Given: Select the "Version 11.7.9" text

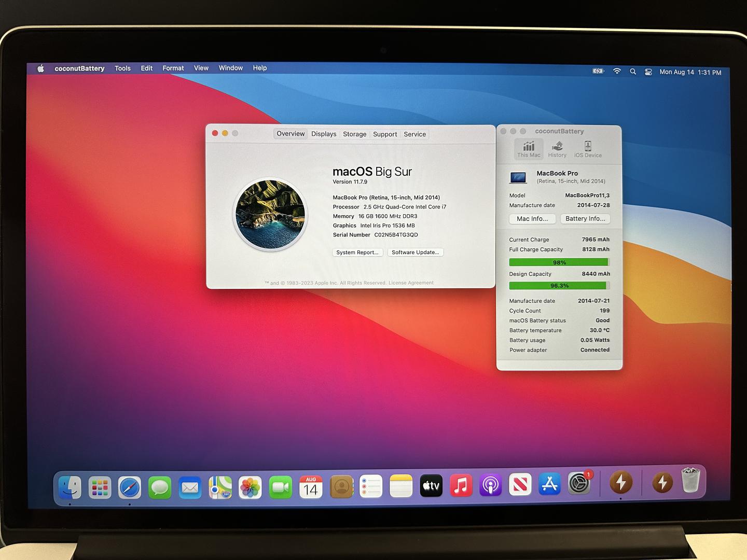Looking at the screenshot, I should (350, 182).
